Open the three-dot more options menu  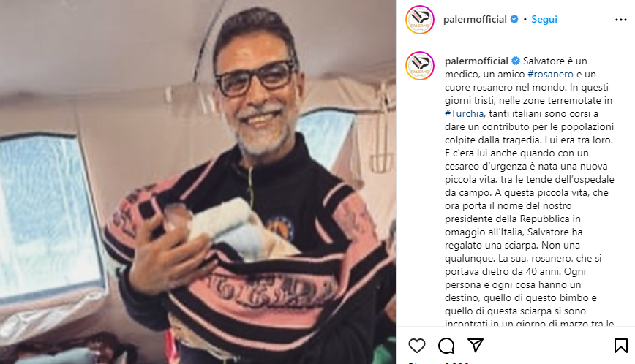(621, 20)
